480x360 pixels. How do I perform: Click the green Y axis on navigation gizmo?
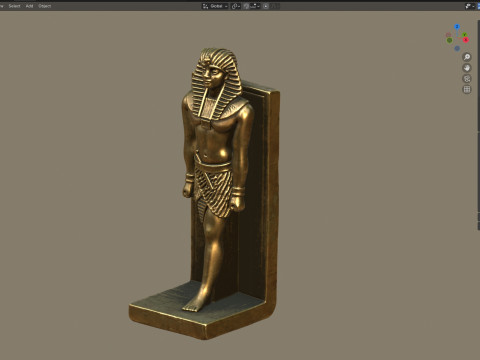tap(464, 35)
